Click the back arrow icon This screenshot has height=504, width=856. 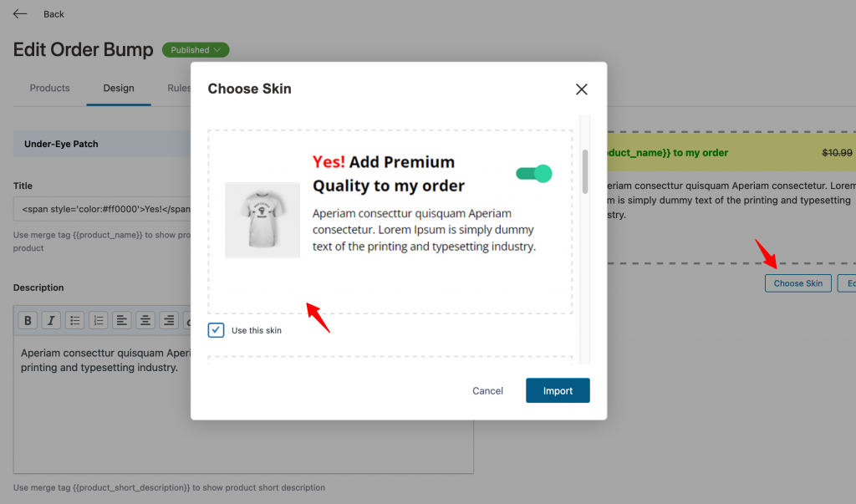20,14
